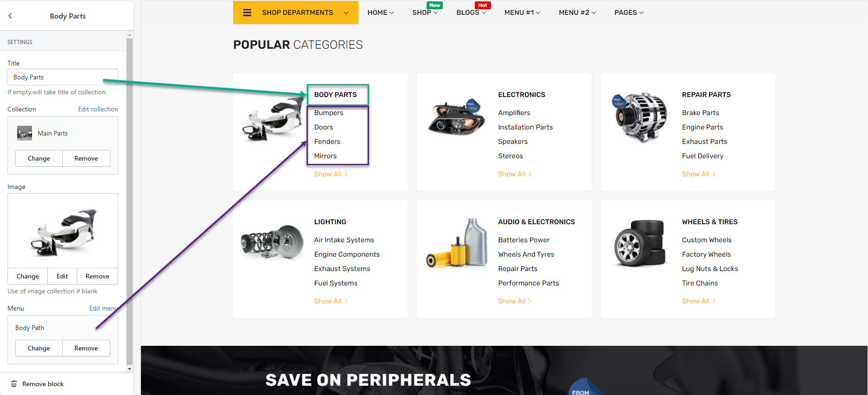Screen dimensions: 868x395
Task: Select the alternator image in Repair Parts
Action: (x=639, y=117)
